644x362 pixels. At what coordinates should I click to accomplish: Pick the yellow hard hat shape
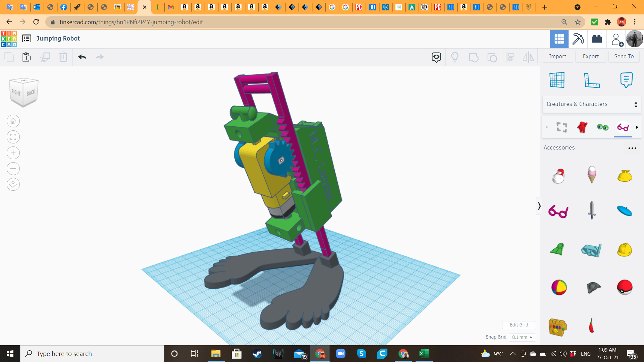point(624,250)
